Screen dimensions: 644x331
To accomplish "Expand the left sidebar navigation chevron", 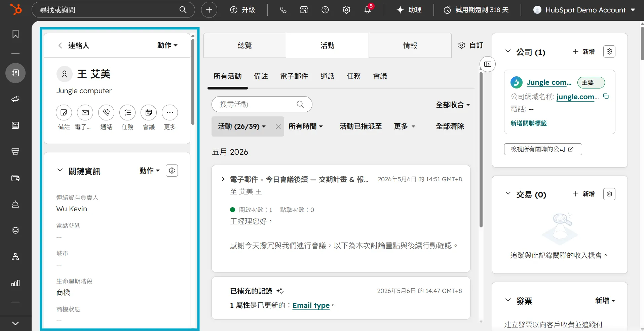I will (15, 323).
